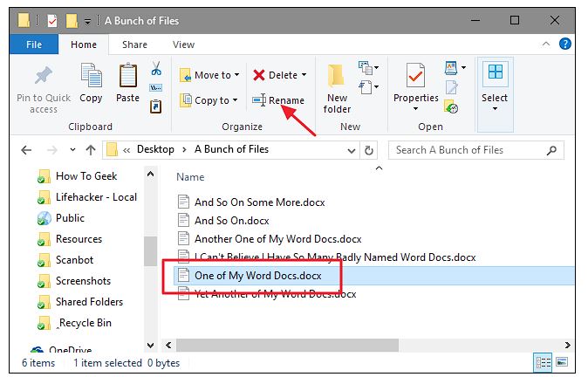Open the Public folder in sidebar
Image resolution: width=588 pixels, height=377 pixels.
point(61,218)
